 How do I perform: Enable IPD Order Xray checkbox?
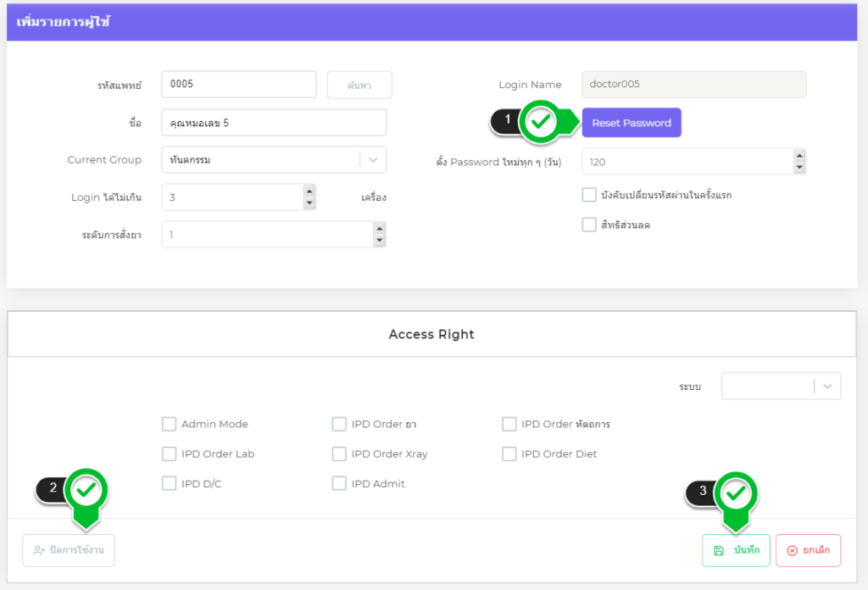pyautogui.click(x=339, y=454)
